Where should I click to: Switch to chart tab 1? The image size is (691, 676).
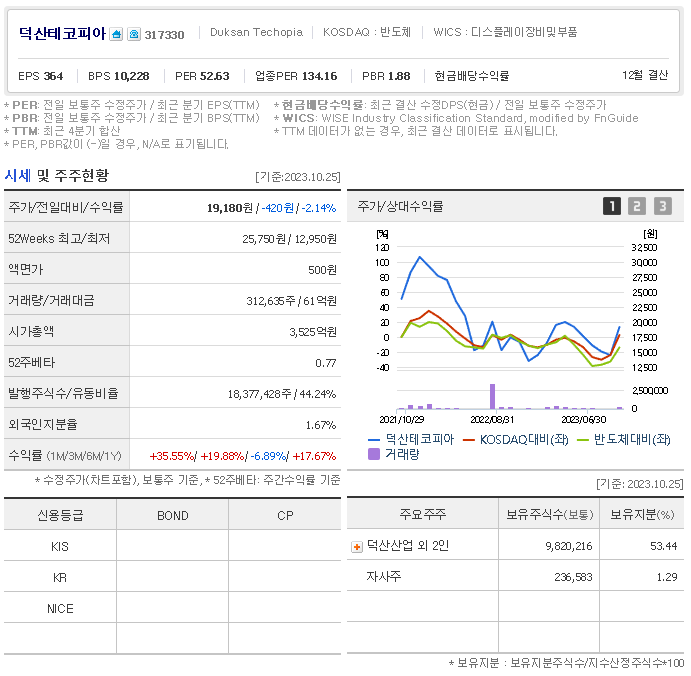[x=612, y=206]
